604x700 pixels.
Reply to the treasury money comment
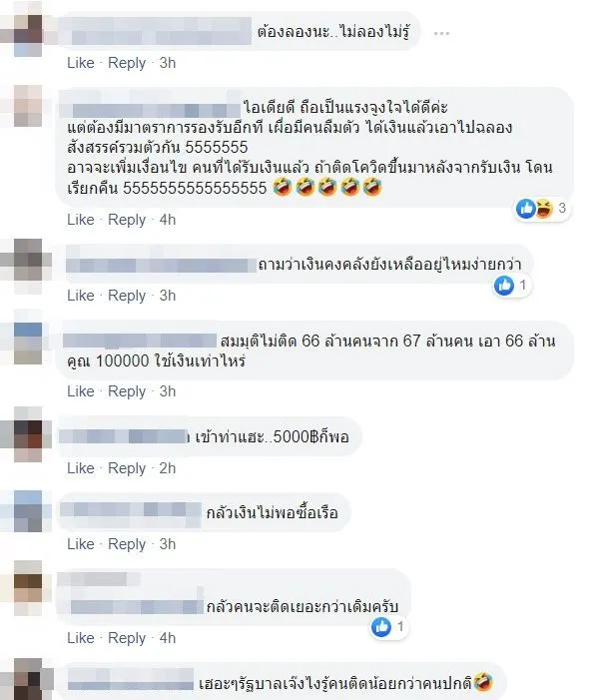pos(127,296)
